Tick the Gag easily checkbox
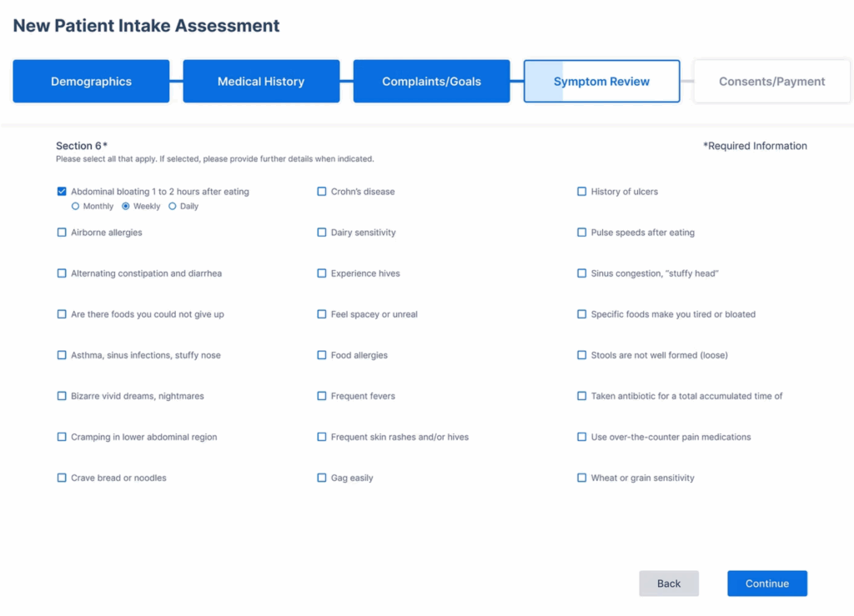This screenshot has width=854, height=616. [322, 478]
